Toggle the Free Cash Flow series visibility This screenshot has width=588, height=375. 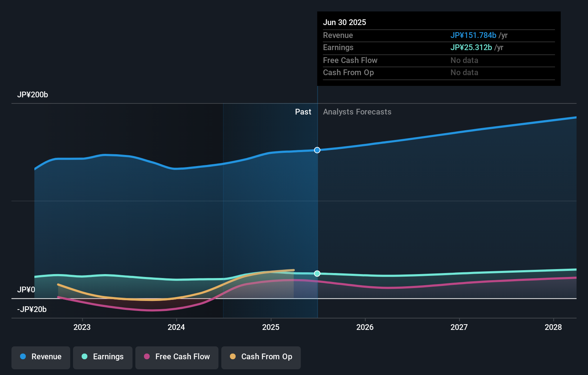[177, 357]
